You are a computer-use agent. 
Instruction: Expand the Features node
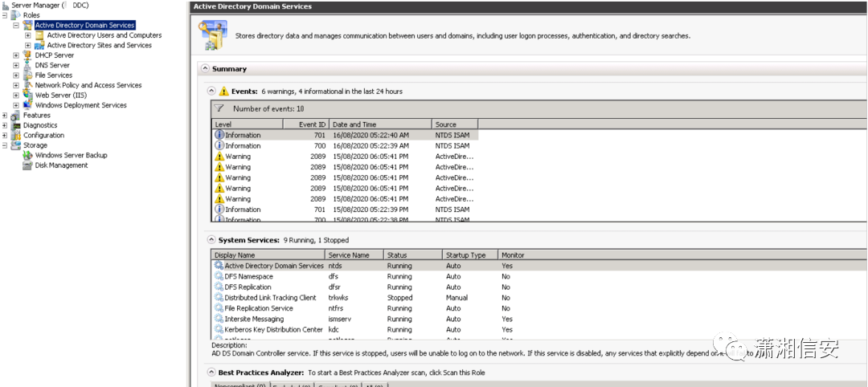pyautogui.click(x=5, y=116)
